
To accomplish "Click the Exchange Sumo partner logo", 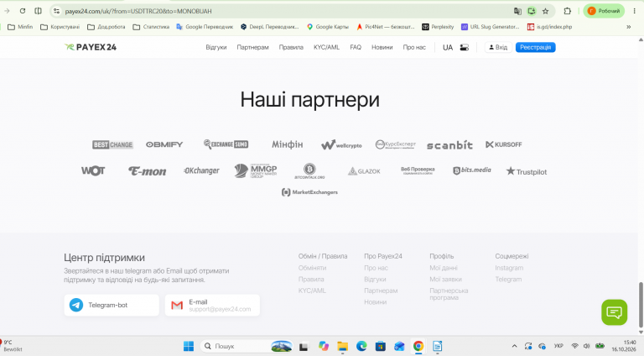I will (226, 144).
